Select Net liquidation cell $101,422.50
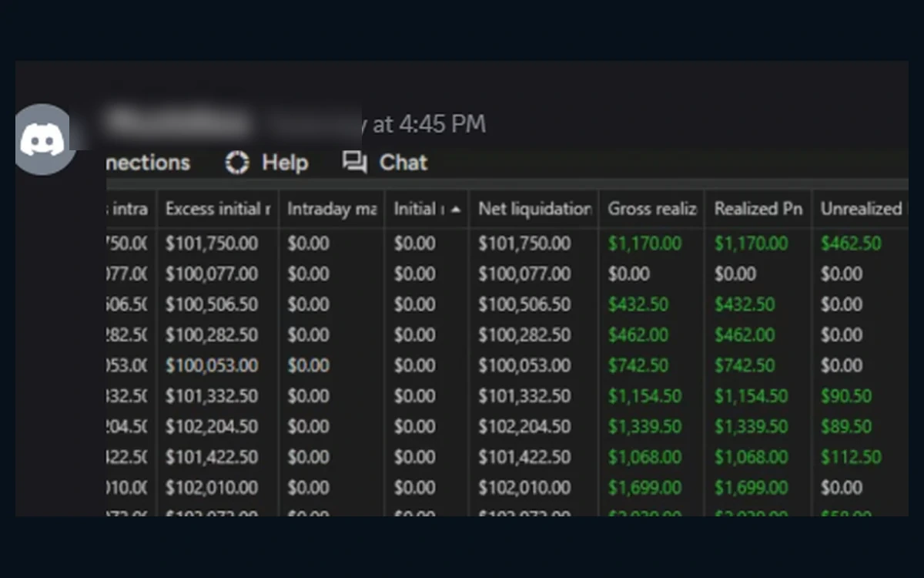924x578 pixels. coord(524,457)
